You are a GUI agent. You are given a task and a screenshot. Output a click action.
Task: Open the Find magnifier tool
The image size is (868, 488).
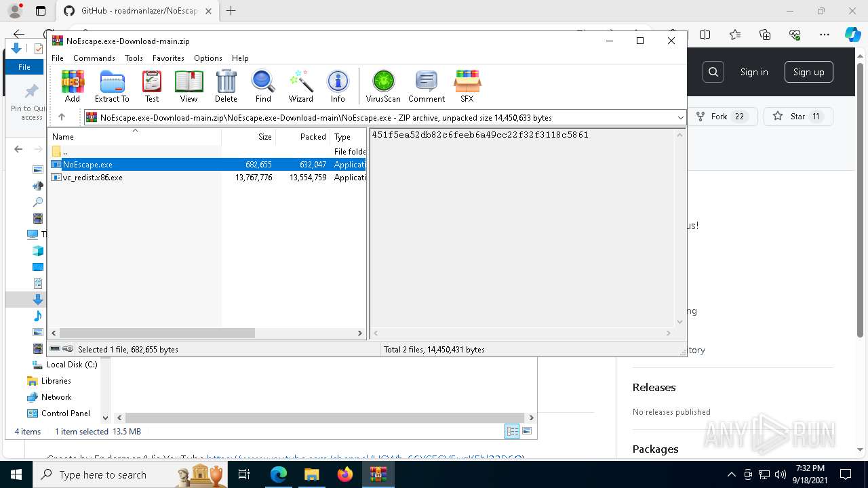(x=263, y=86)
